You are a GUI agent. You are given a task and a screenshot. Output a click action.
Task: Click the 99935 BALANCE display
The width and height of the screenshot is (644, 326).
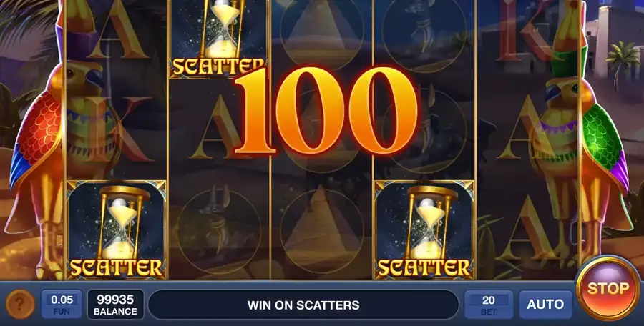(115, 305)
